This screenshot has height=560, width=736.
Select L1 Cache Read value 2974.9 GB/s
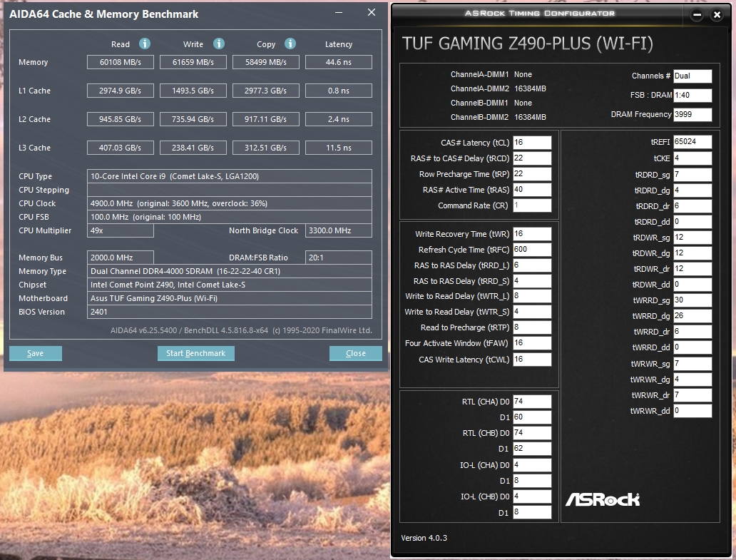tap(120, 91)
